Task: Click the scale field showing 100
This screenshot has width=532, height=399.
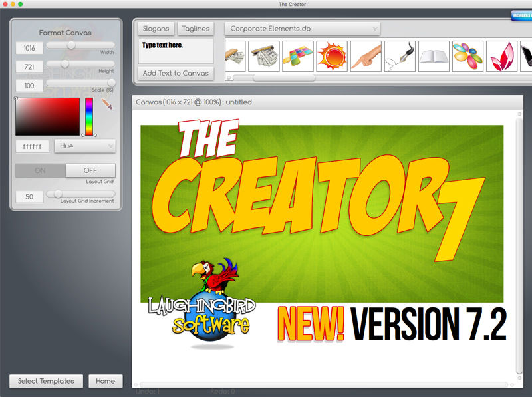Action: point(29,86)
